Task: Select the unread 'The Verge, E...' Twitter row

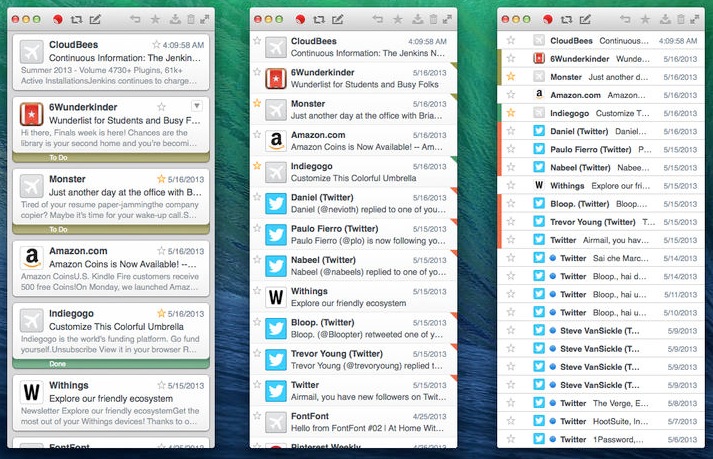Action: 601,403
